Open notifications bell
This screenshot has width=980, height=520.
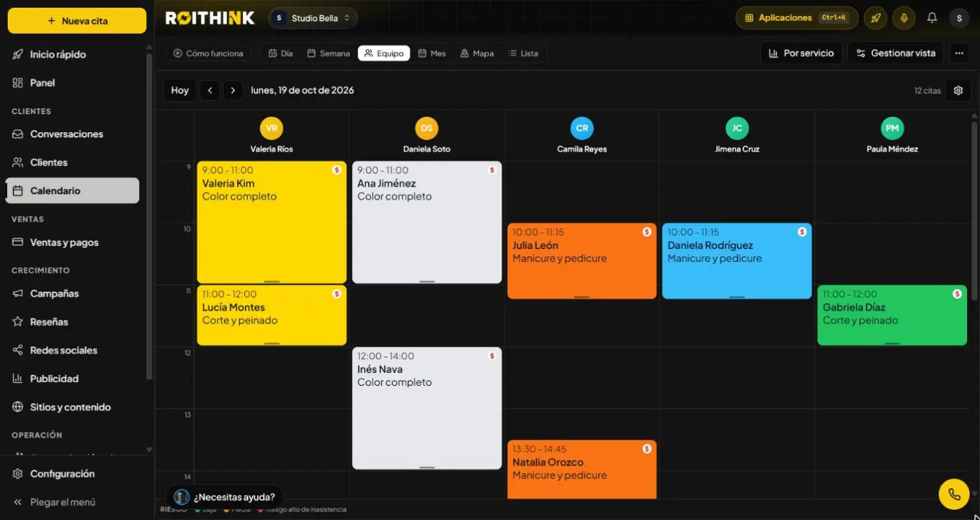[x=932, y=18]
